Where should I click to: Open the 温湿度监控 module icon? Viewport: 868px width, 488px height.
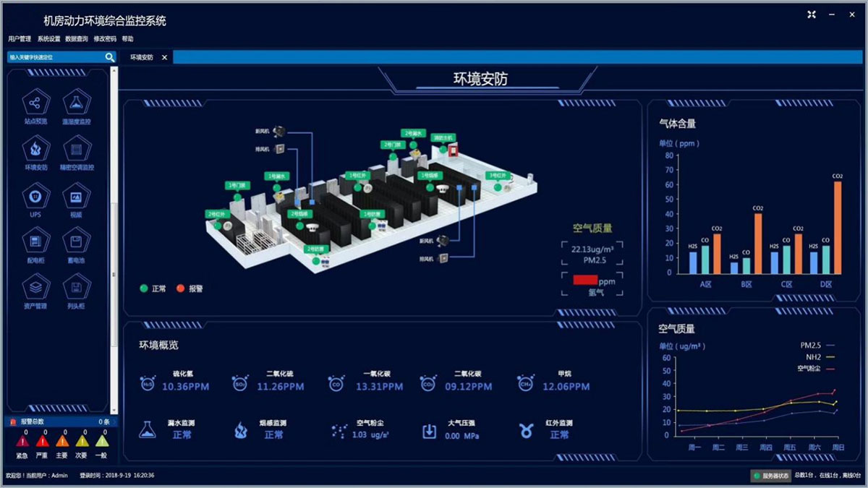[x=76, y=103]
